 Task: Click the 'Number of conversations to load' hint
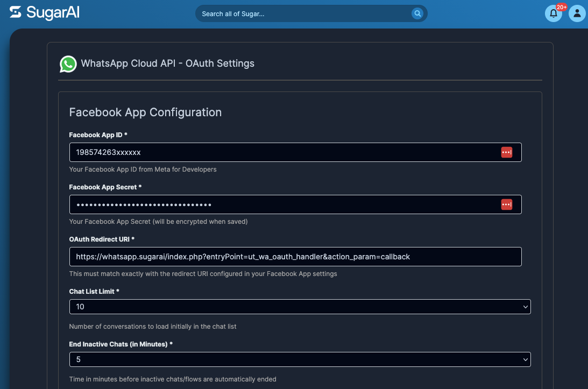point(153,327)
